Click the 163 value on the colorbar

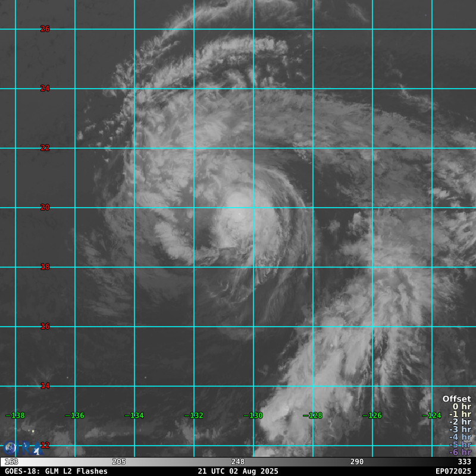11,462
